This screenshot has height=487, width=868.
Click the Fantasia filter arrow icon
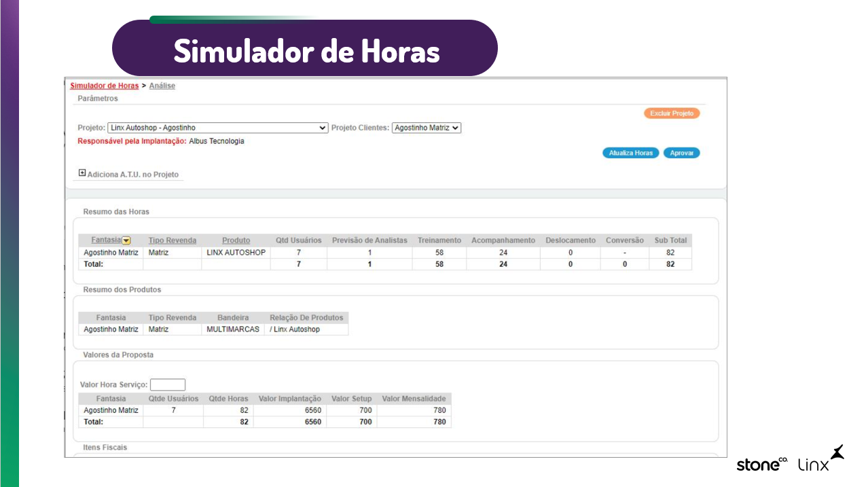tap(126, 240)
